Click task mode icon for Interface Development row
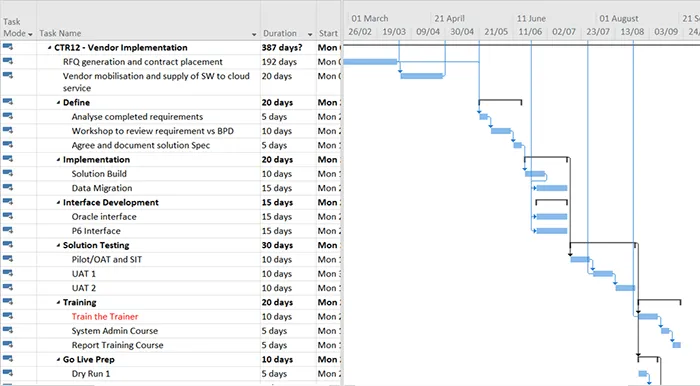Screen dimensions: 700x386 (x=8, y=202)
